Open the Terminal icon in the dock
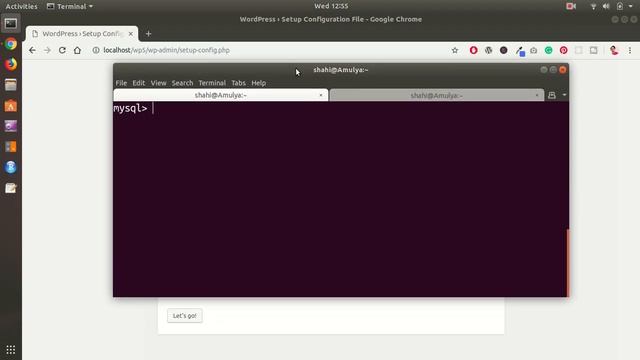This screenshot has width=640, height=360. tap(11, 24)
